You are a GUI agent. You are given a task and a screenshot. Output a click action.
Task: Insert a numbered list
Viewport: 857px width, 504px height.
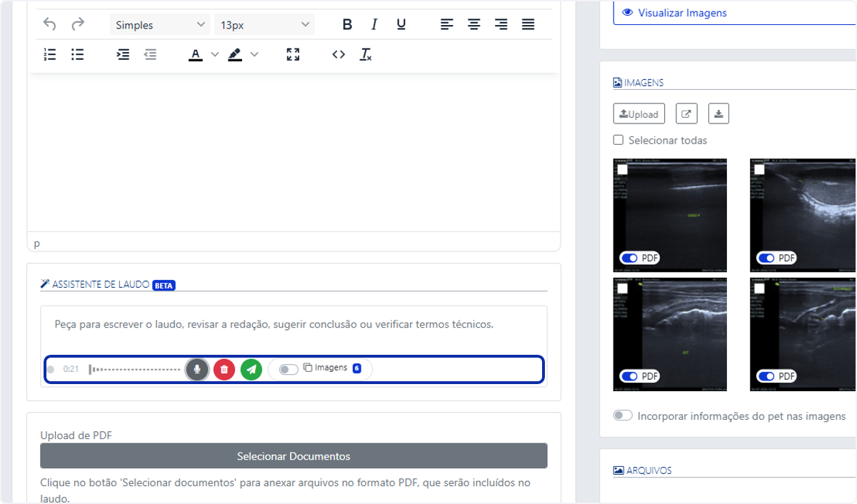click(x=50, y=54)
